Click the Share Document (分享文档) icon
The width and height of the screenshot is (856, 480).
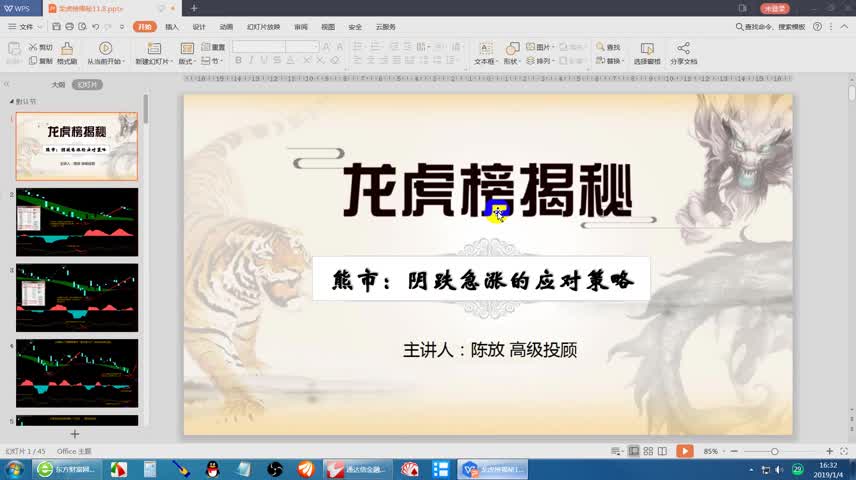click(x=684, y=48)
